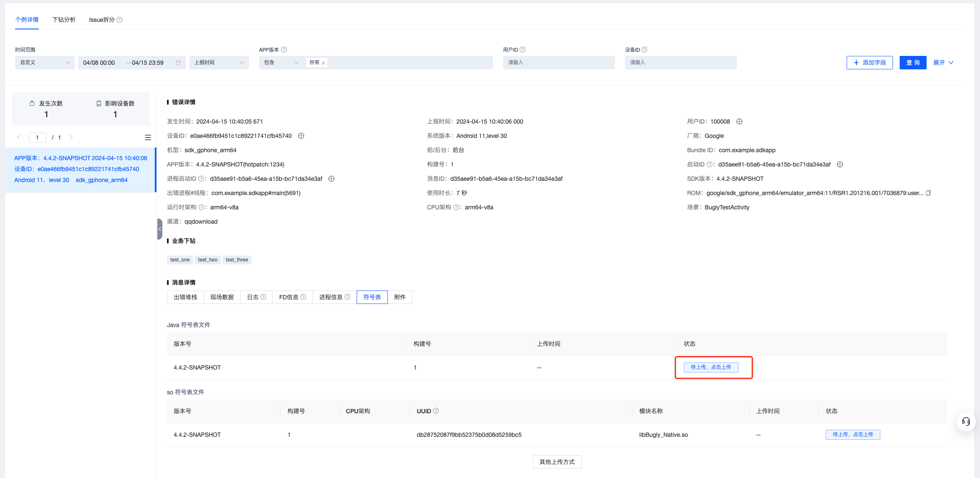Click the start date 04/08 00:00 field
980x478 pixels.
pos(99,63)
